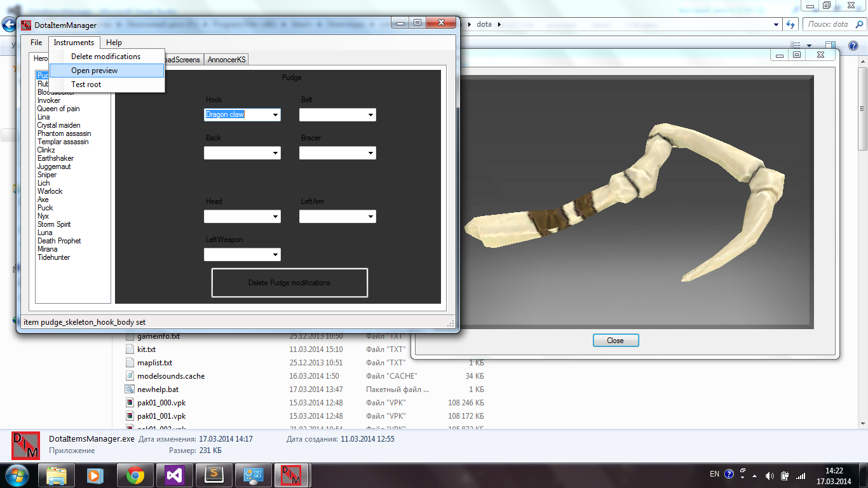Screen dimensions: 868x488
Task: Open Explorer address bar history dropdown
Action: (x=776, y=24)
